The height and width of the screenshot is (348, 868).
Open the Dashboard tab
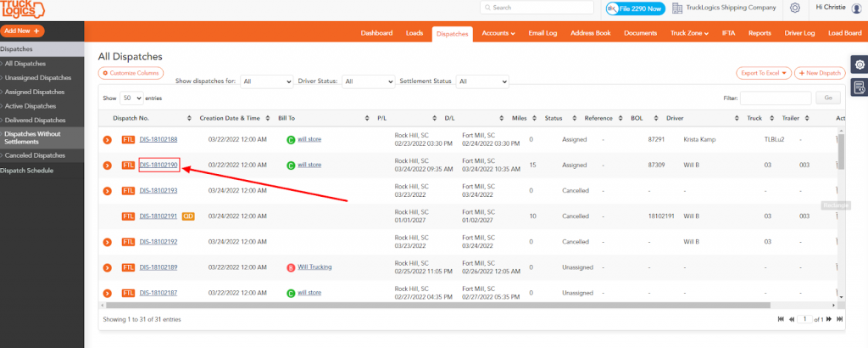click(376, 33)
